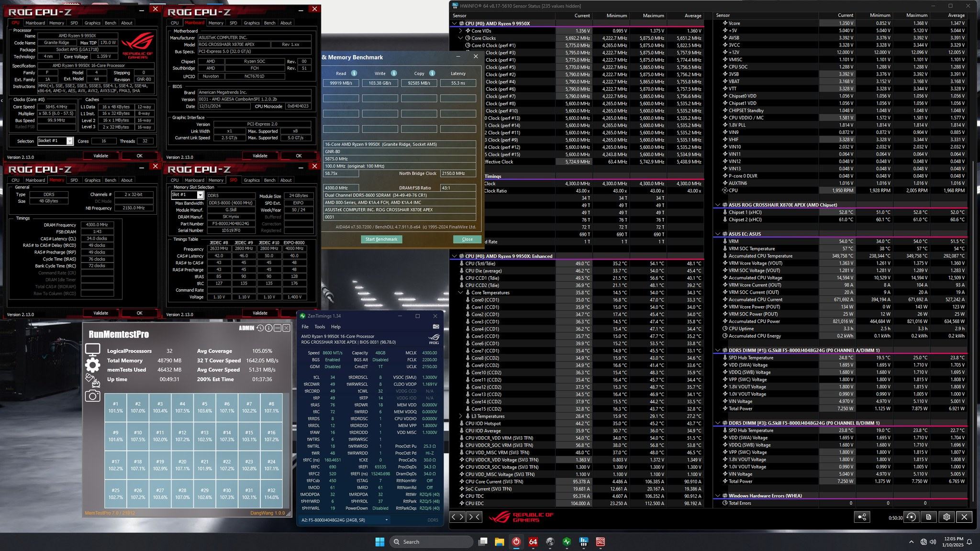The image size is (980, 551).
Task: Click the Start Benchmark button
Action: tap(381, 239)
